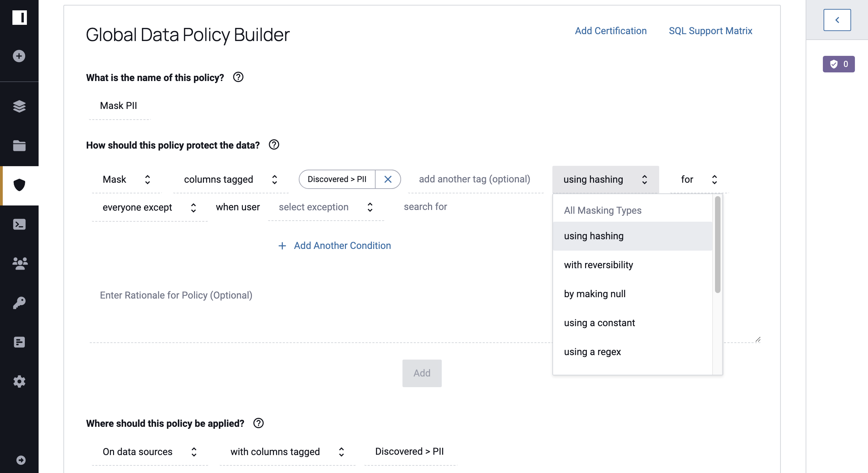Click the Add button to save policy
Image resolution: width=868 pixels, height=473 pixels.
coord(421,373)
